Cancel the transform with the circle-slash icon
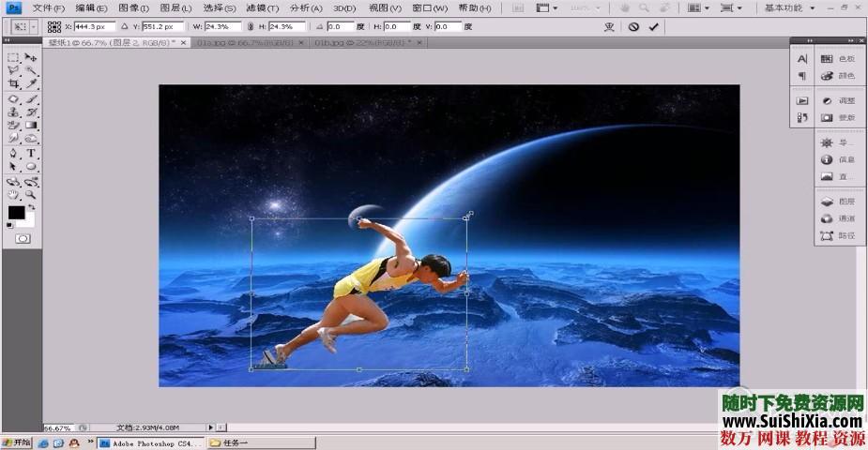This screenshot has height=450, width=868. 633,27
